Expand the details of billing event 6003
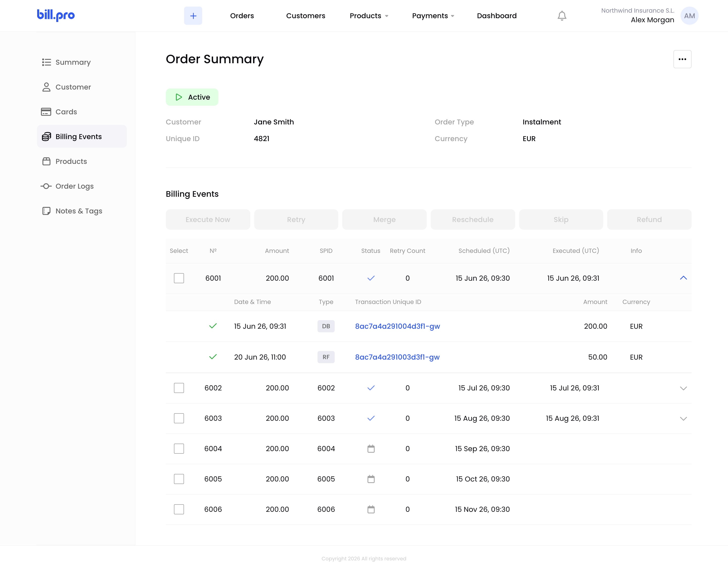Screen dimensions: 728x569 point(683,419)
